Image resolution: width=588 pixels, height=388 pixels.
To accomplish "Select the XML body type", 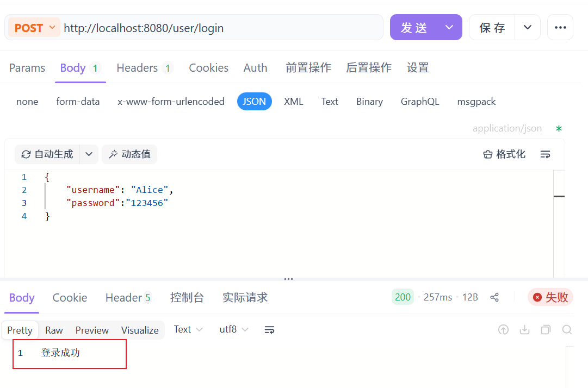I will click(x=293, y=102).
